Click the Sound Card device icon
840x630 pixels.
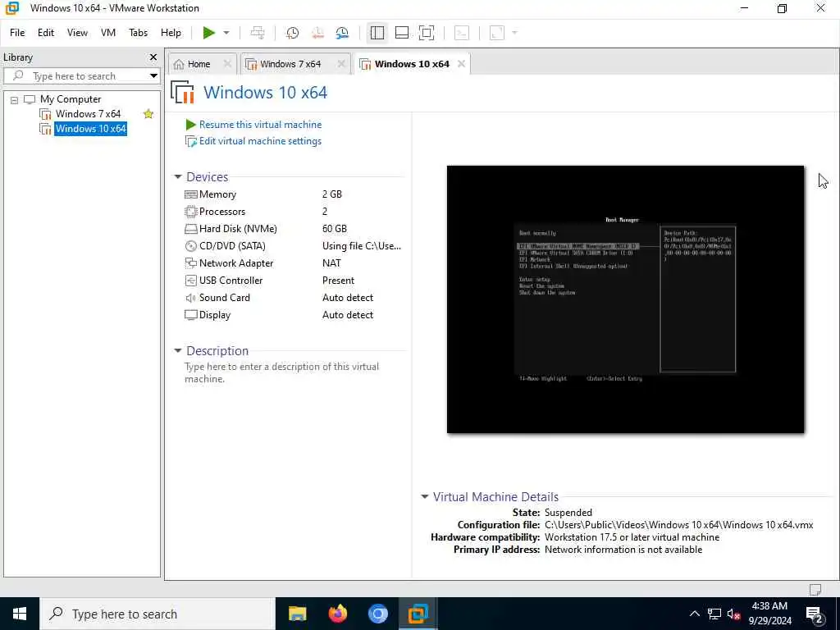click(190, 298)
